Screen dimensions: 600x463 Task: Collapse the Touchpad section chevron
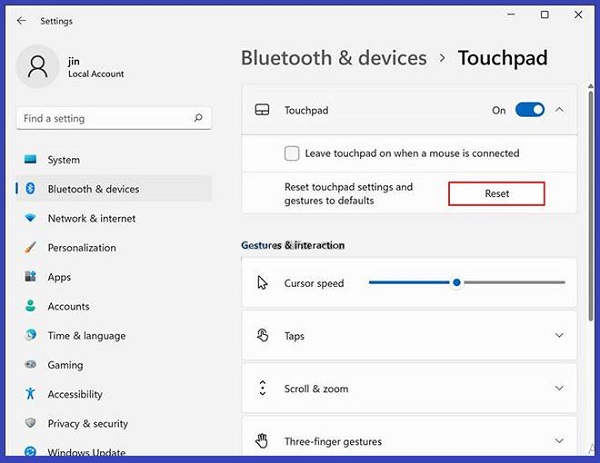(559, 110)
